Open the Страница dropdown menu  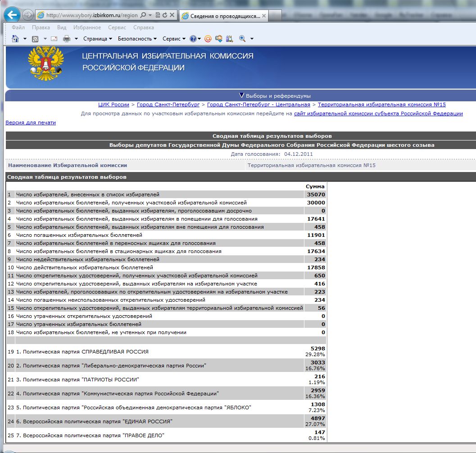[x=97, y=39]
